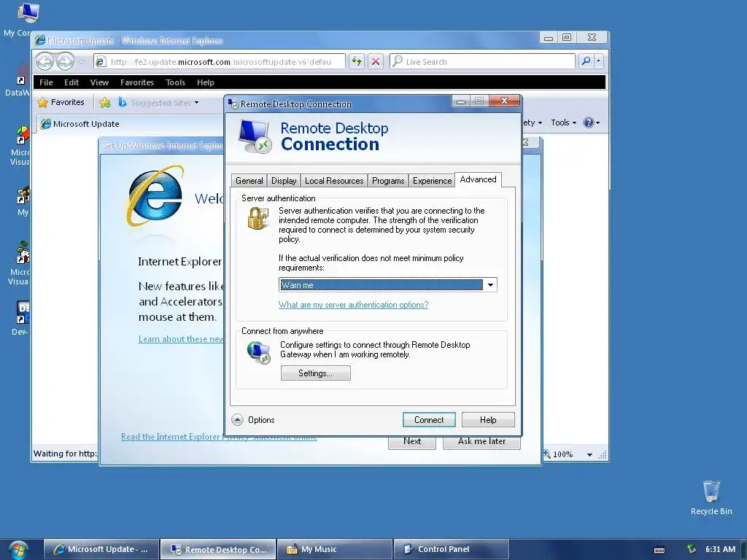Image resolution: width=747 pixels, height=560 pixels.
Task: Collapse the Options arrow toggle
Action: pyautogui.click(x=237, y=420)
